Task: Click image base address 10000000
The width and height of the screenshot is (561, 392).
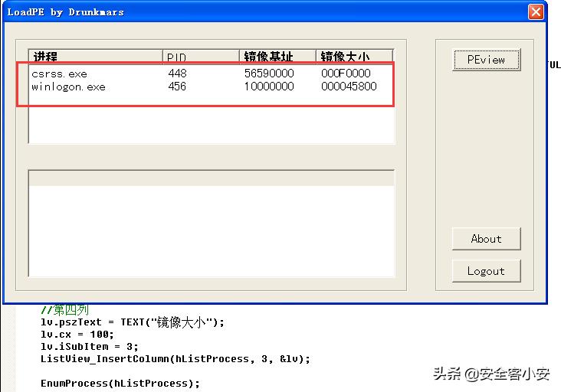Action: click(269, 87)
